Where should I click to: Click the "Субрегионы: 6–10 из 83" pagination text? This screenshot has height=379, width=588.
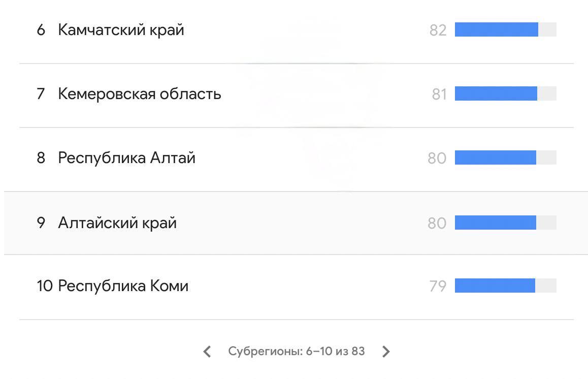[297, 351]
